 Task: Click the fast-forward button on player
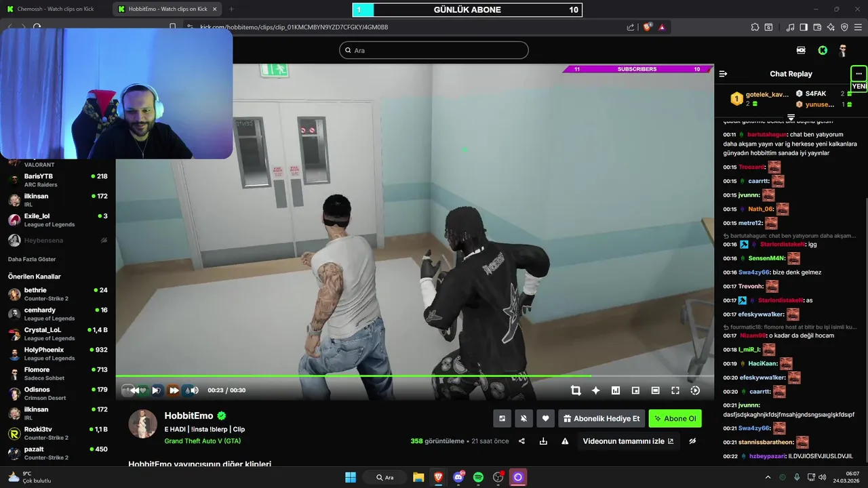pos(174,390)
